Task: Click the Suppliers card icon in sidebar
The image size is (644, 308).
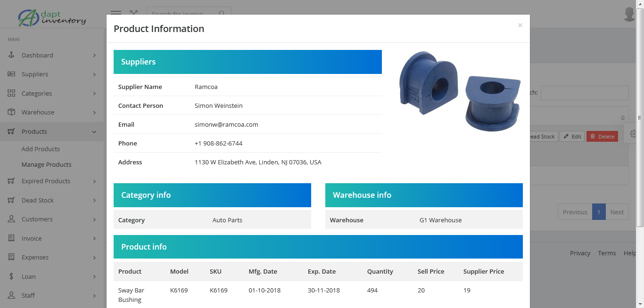Action: (x=11, y=74)
